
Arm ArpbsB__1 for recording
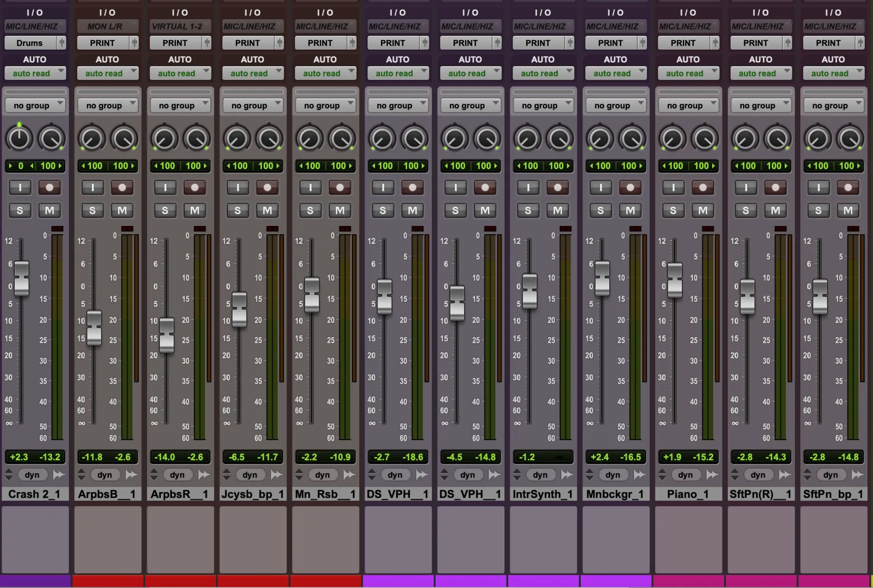pyautogui.click(x=122, y=187)
